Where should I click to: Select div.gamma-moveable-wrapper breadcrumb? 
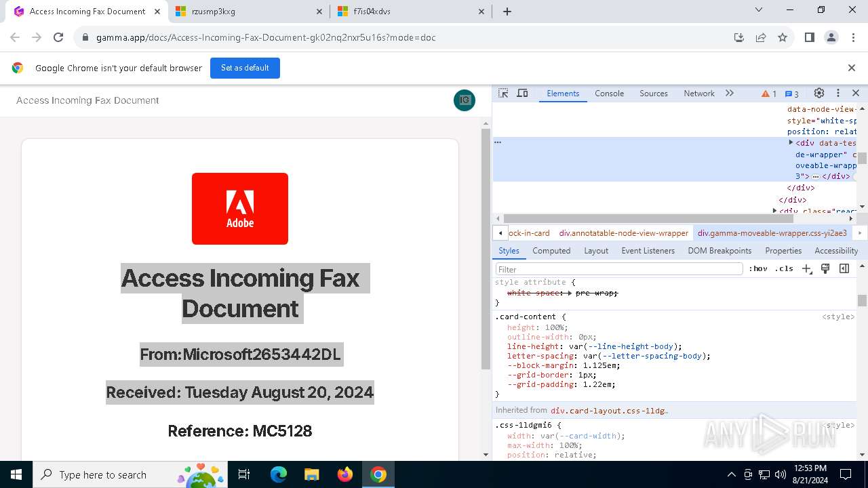tap(772, 233)
